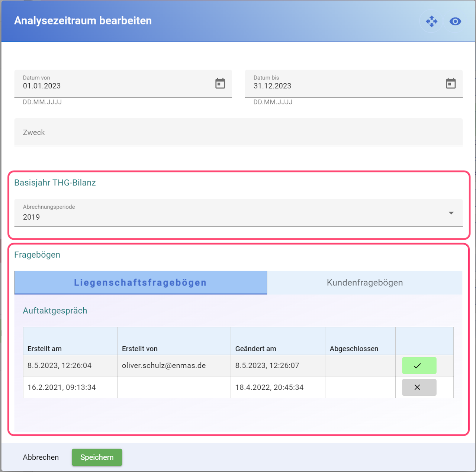Select the oliver.schulz@enmas.de table row
This screenshot has width=476, height=472.
tap(238, 366)
